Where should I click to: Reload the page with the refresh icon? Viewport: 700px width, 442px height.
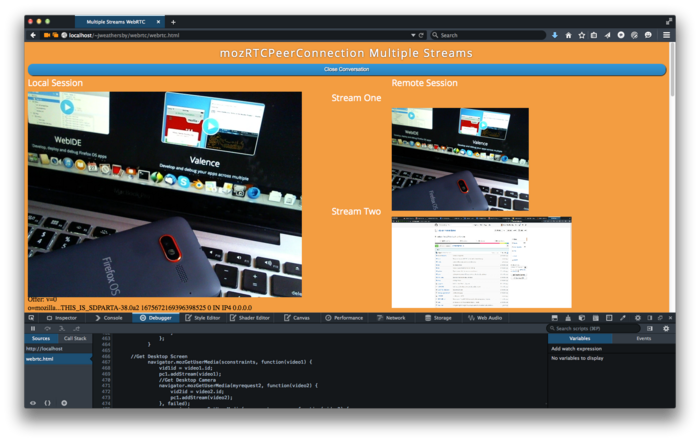click(x=421, y=35)
